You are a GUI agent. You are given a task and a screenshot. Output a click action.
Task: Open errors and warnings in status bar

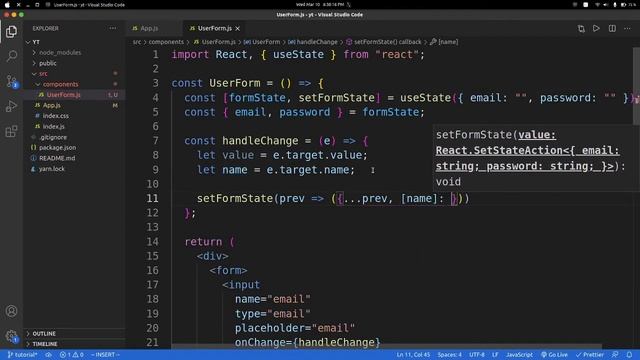pos(71,355)
